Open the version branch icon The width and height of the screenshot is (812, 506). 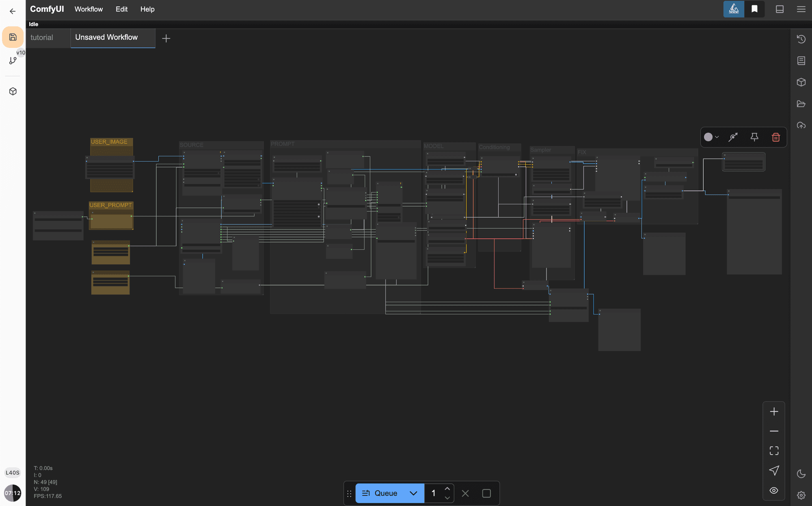(x=13, y=61)
